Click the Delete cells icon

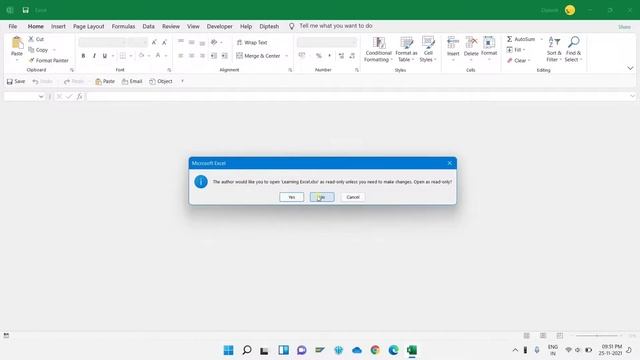tap(471, 43)
